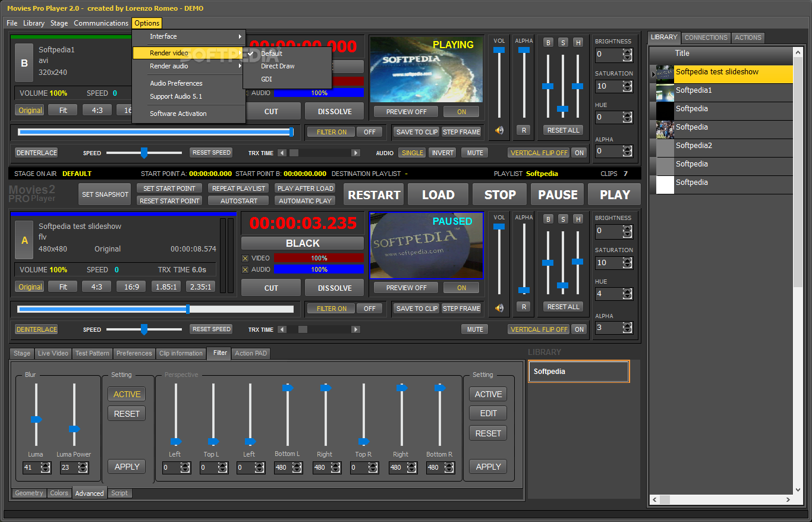Open Audio Preferences from Options menu
Image resolution: width=812 pixels, height=522 pixels.
click(x=188, y=83)
